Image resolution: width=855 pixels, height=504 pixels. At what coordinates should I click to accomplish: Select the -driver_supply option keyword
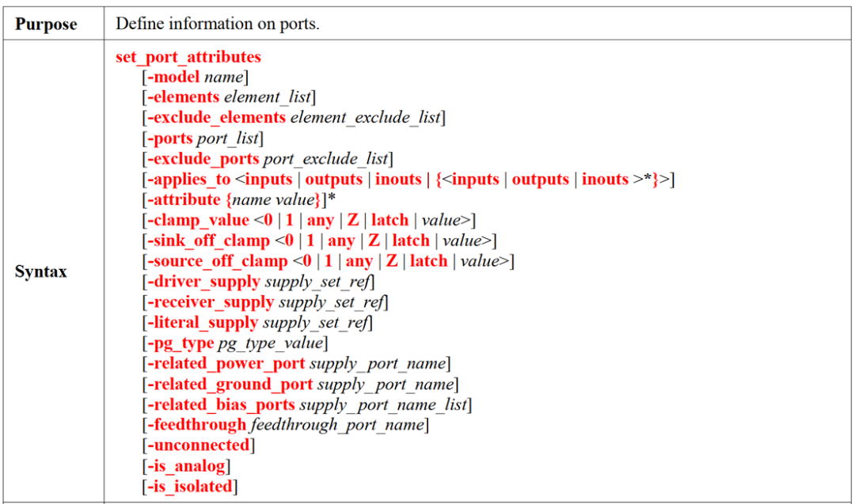(203, 282)
